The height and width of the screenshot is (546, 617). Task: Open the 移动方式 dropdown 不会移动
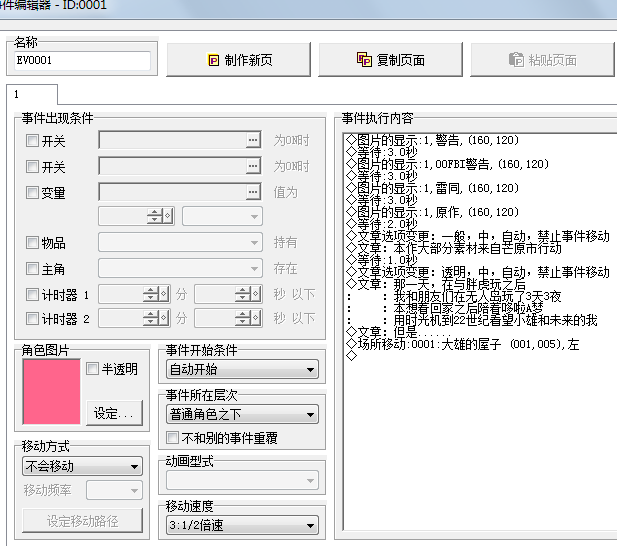coord(83,466)
